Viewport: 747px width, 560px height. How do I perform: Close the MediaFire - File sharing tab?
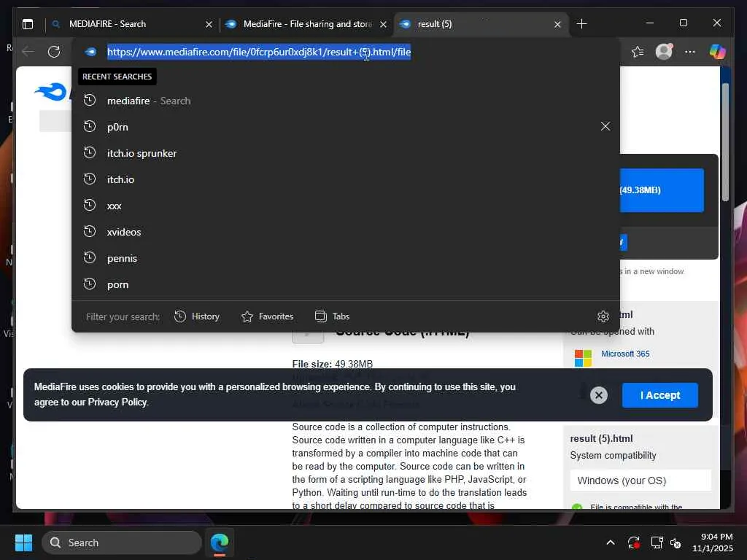383,24
